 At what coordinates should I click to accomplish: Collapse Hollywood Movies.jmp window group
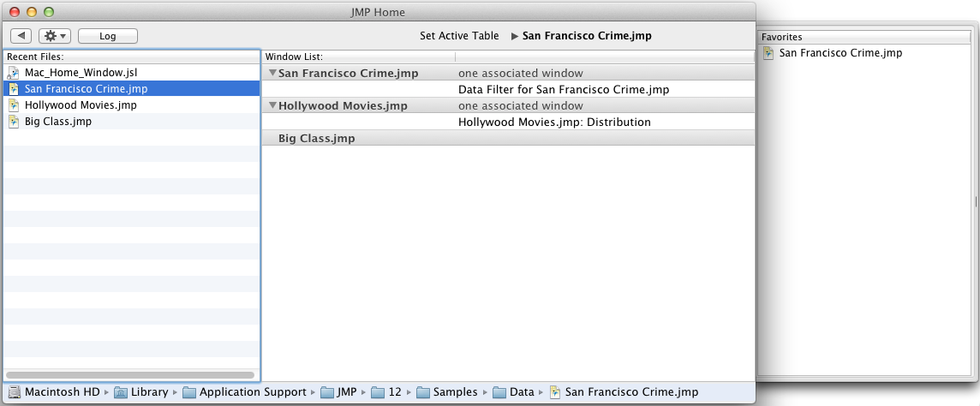point(272,106)
